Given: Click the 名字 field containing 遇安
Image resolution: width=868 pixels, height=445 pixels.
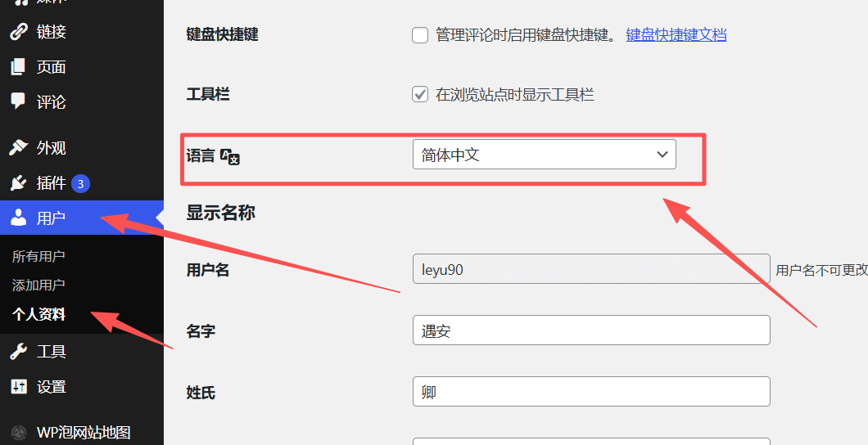Looking at the screenshot, I should click(x=591, y=330).
